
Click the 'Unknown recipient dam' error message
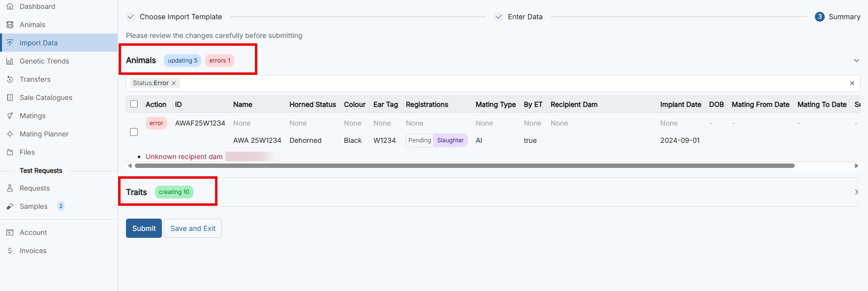tap(184, 157)
